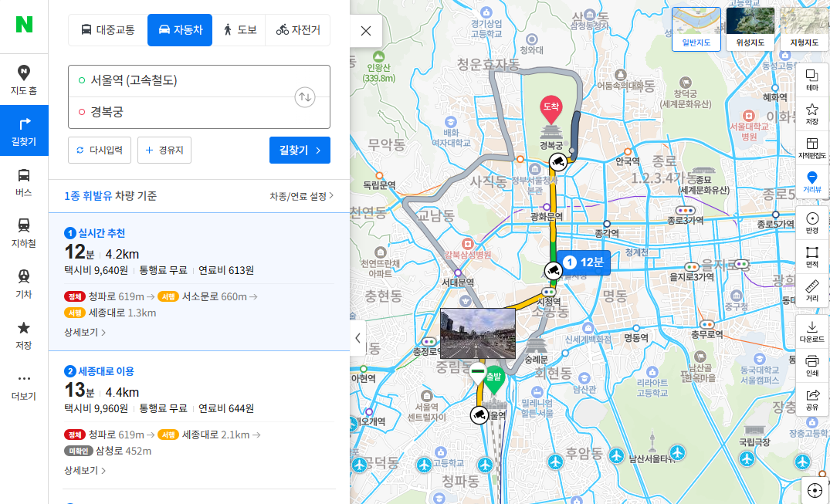Viewport: 830px width, 504px height.
Task: Toggle the 지적편집도 cadastral map layer
Action: point(812,147)
